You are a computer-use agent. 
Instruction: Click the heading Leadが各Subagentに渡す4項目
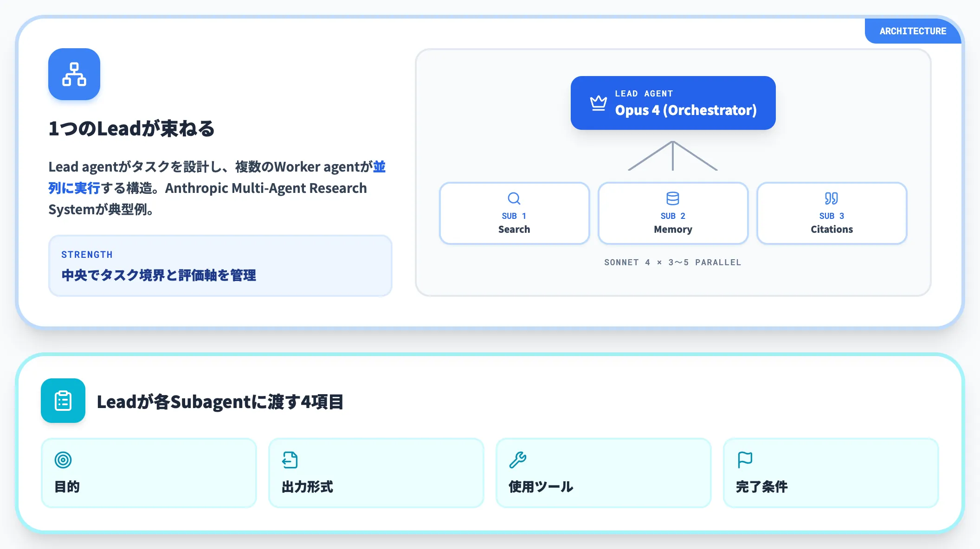click(220, 402)
